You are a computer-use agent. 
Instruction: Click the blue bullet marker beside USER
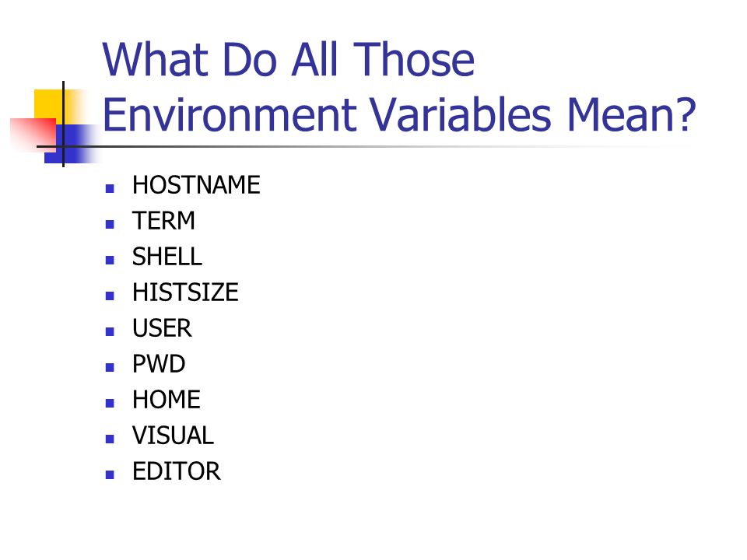click(110, 331)
